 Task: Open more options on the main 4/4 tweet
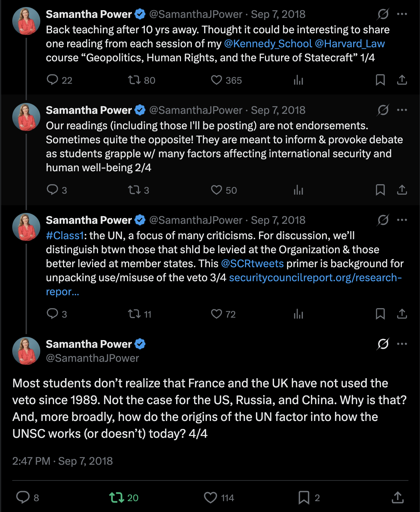[402, 344]
